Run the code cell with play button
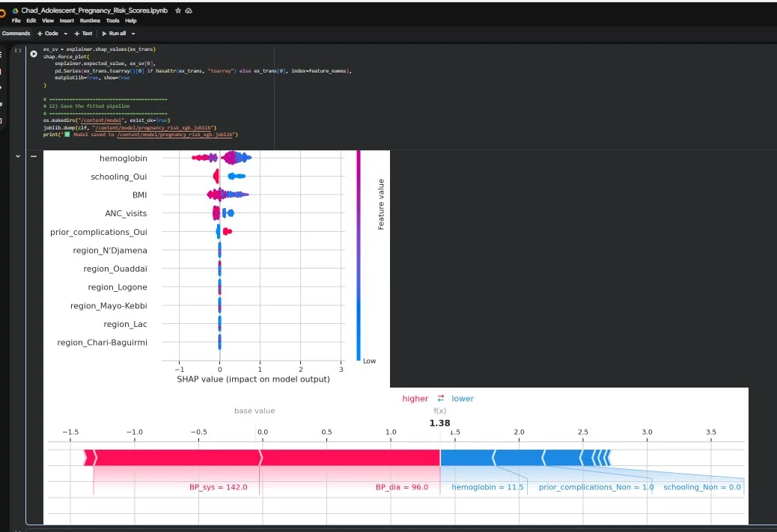Viewport: 777px width, 532px height. 34,54
